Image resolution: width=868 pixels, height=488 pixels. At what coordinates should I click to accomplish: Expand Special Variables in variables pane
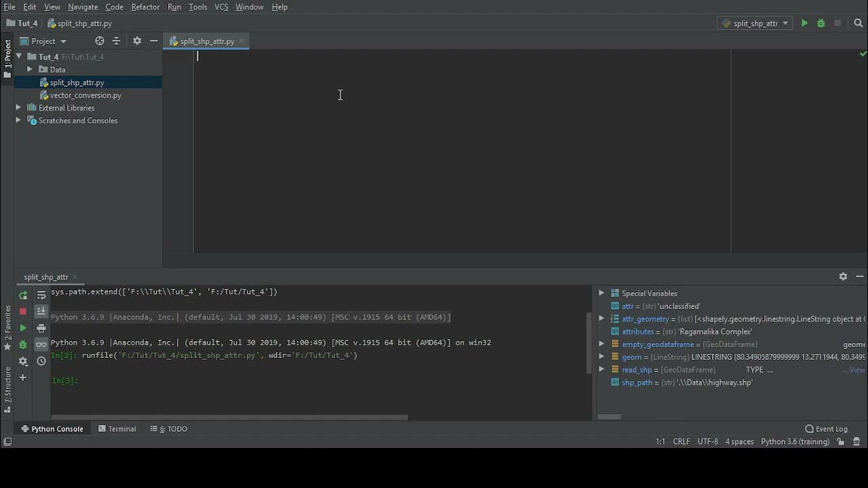point(601,293)
